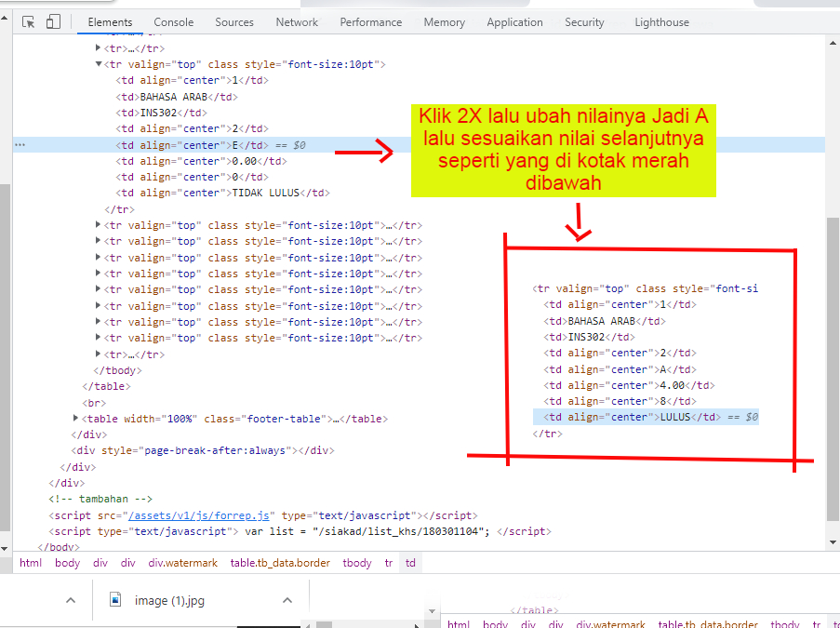Viewport: 840px width, 628px height.
Task: Select the br element line
Action: click(x=94, y=403)
